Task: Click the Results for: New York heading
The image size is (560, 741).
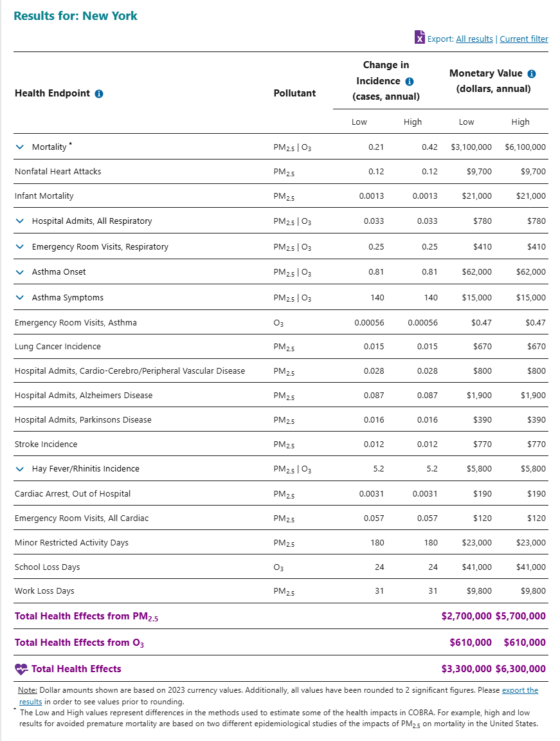Action: (76, 15)
